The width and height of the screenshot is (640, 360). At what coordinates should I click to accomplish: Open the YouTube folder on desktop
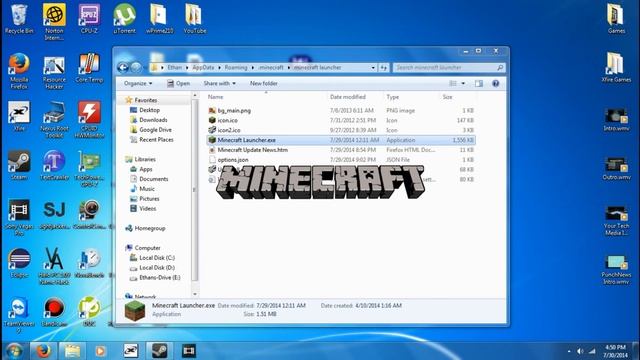click(195, 19)
